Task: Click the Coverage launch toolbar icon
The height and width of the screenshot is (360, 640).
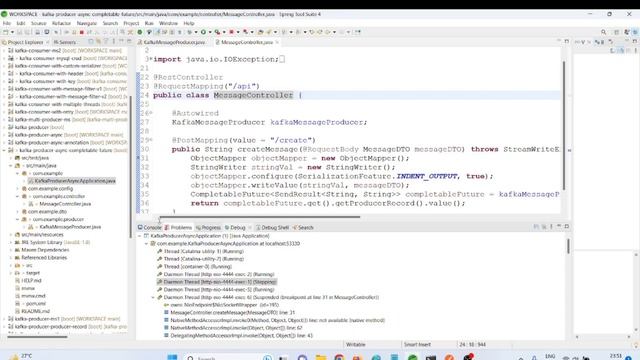Action: coord(217,32)
